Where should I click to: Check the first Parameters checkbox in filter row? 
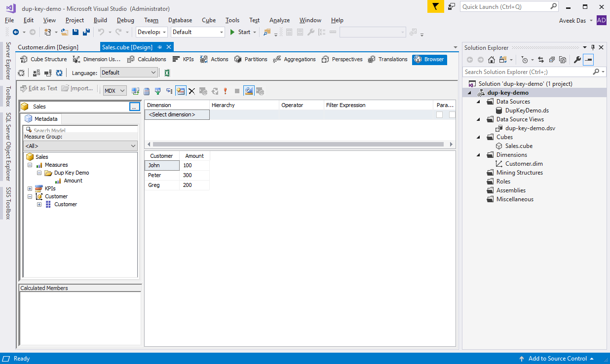pos(439,114)
